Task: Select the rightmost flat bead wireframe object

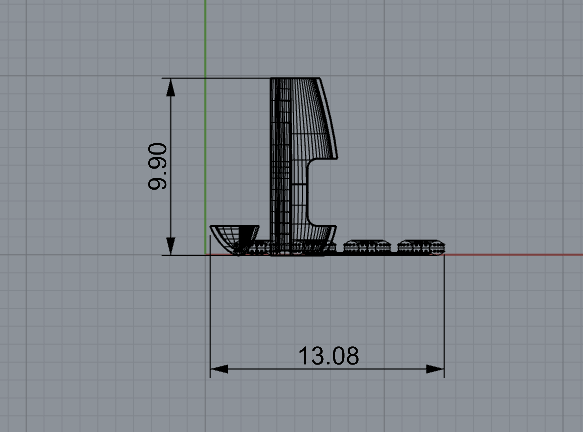Action: point(421,247)
